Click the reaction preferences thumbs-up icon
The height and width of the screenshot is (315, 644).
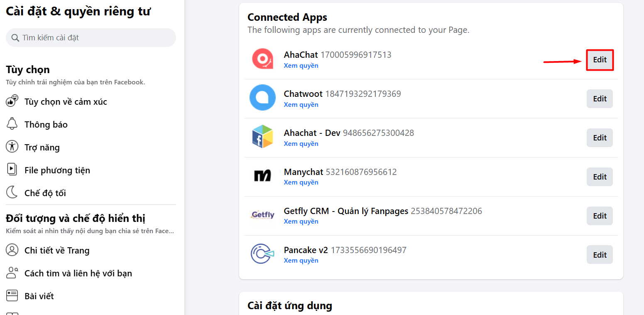[x=12, y=101]
